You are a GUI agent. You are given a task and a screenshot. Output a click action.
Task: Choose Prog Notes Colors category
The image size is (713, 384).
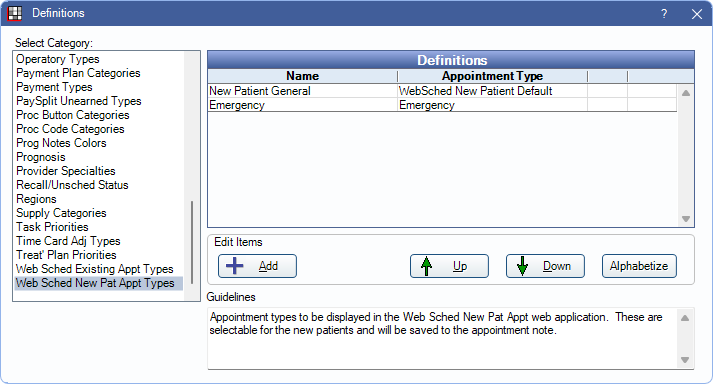(61, 143)
